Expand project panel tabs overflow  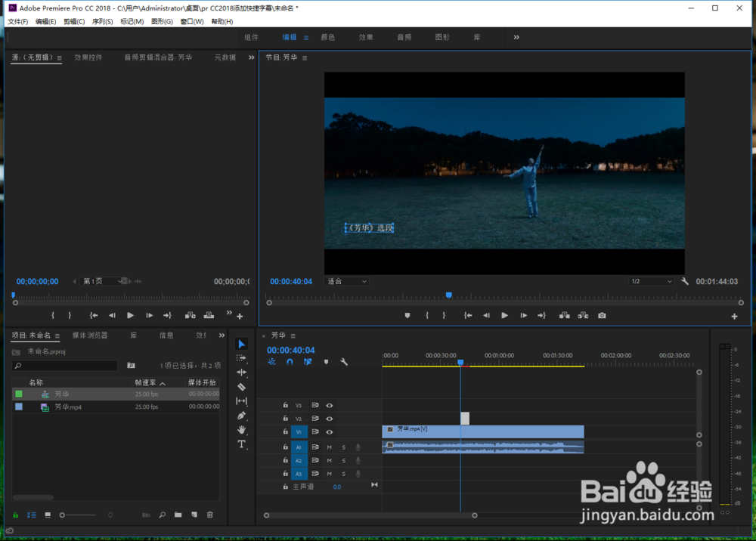pyautogui.click(x=222, y=335)
